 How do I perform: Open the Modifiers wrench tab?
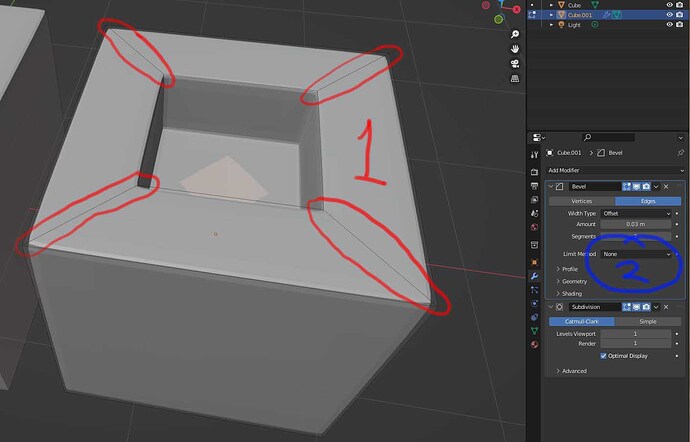[534, 276]
